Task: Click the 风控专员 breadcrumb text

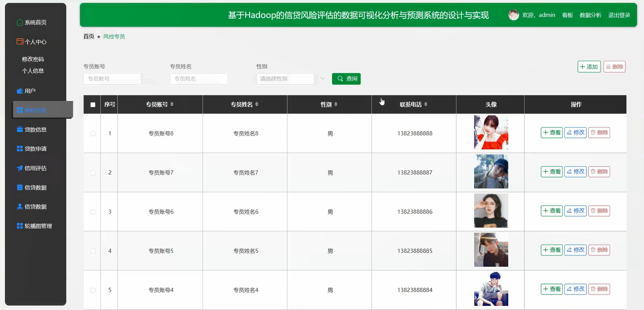Action: pos(114,36)
